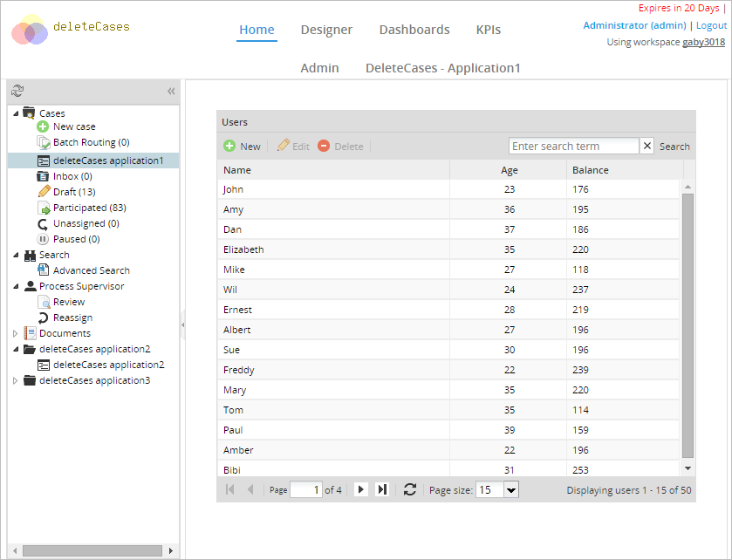Jump to the last page icon
The image size is (732, 560).
(381, 490)
